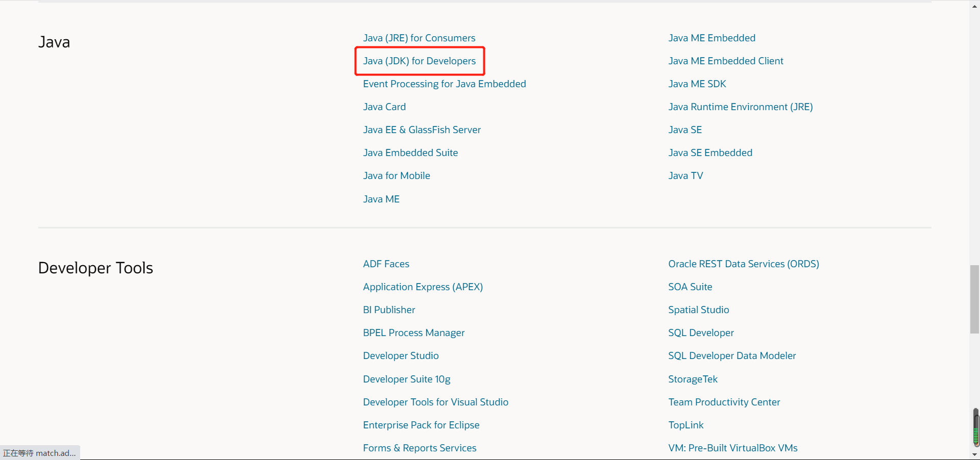
Task: Open Event Processing for Java Embedded
Action: pyautogui.click(x=445, y=84)
